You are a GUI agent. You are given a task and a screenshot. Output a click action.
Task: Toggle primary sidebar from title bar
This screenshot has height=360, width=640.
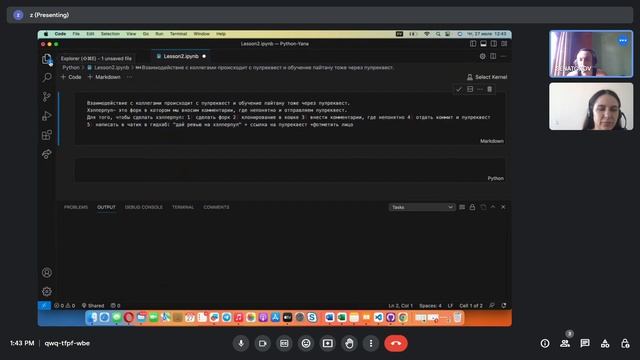(x=473, y=44)
